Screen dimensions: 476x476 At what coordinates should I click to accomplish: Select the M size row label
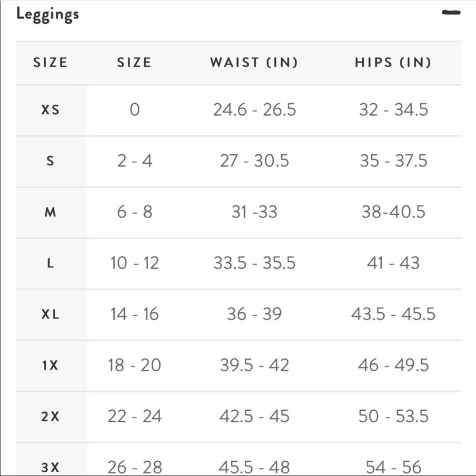[x=50, y=212]
